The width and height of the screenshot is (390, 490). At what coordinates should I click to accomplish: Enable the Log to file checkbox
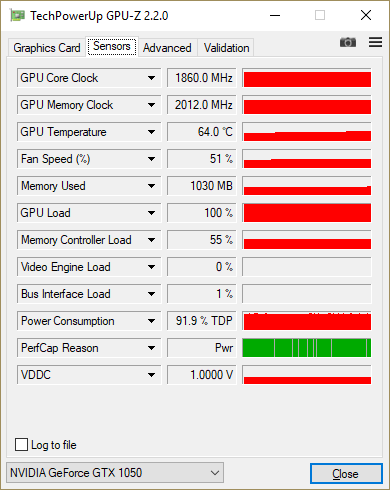[21, 444]
